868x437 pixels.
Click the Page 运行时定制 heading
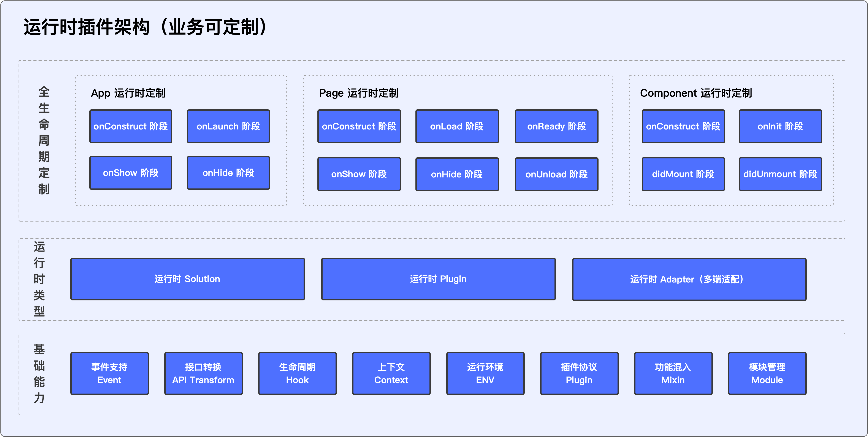coord(358,93)
